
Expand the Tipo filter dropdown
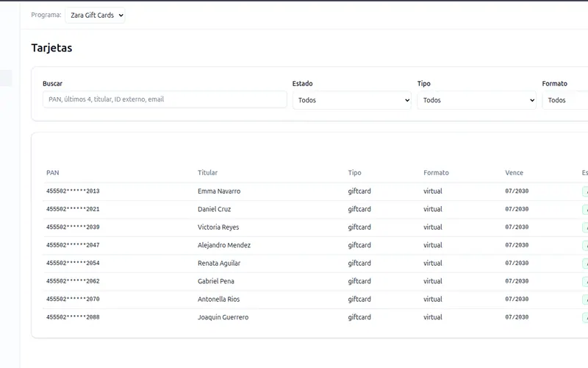point(476,100)
